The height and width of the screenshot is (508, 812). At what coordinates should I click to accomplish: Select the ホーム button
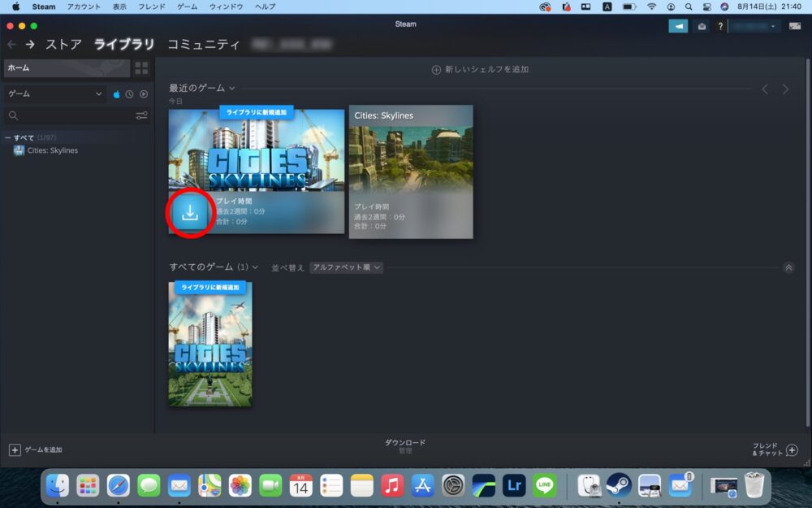pyautogui.click(x=67, y=68)
